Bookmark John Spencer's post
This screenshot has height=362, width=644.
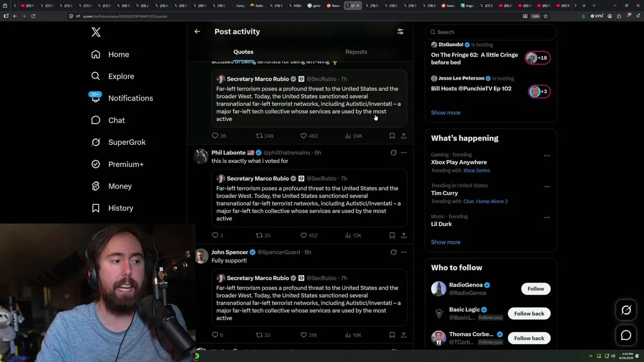pyautogui.click(x=392, y=335)
